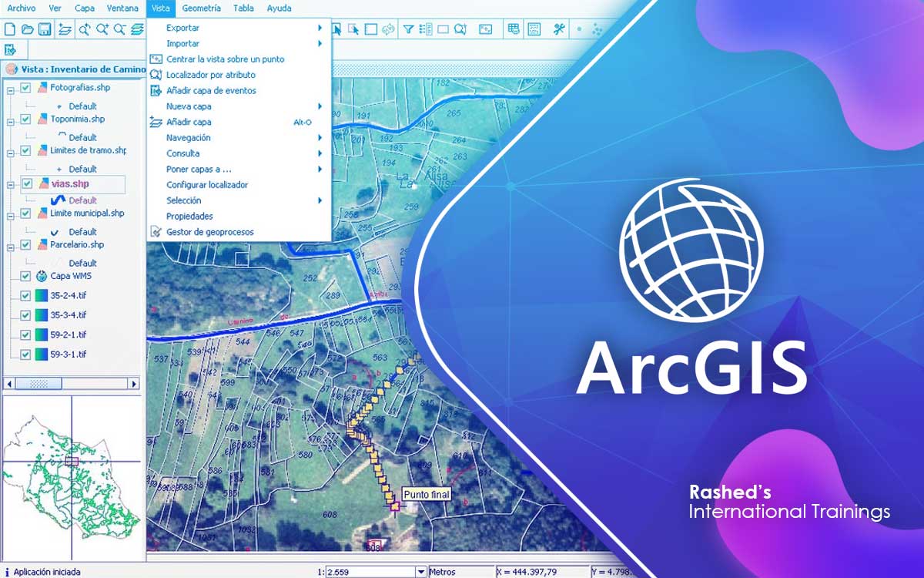Viewport: 924px width, 578px height.
Task: Click the scattered dots toolbar icon
Action: (x=597, y=29)
